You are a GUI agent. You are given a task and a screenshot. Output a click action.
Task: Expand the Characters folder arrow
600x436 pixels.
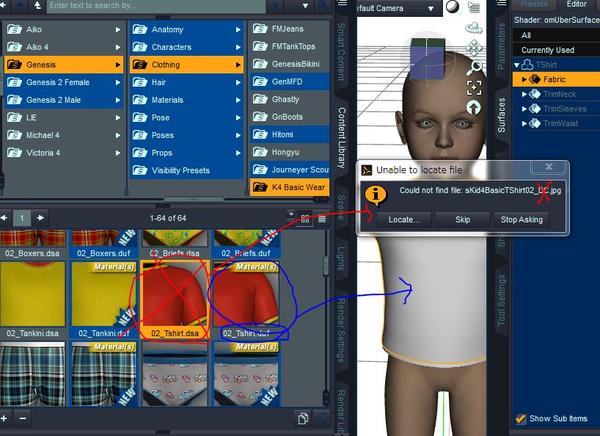[238, 47]
